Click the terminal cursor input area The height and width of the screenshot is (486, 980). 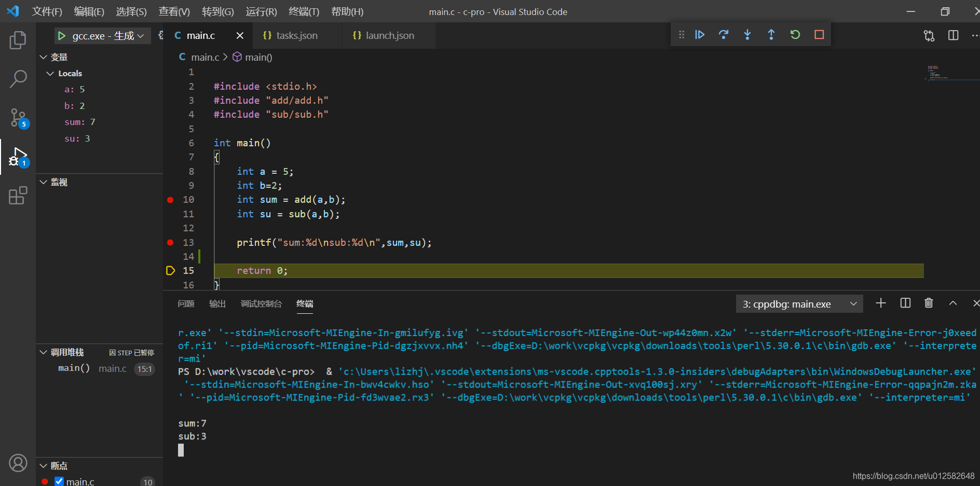[181, 450]
